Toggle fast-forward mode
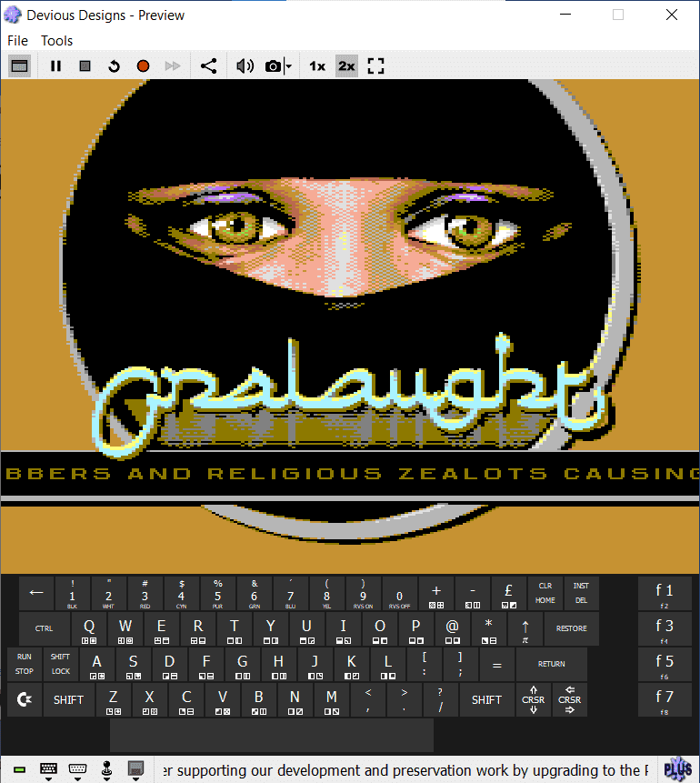The width and height of the screenshot is (700, 783). point(172,65)
